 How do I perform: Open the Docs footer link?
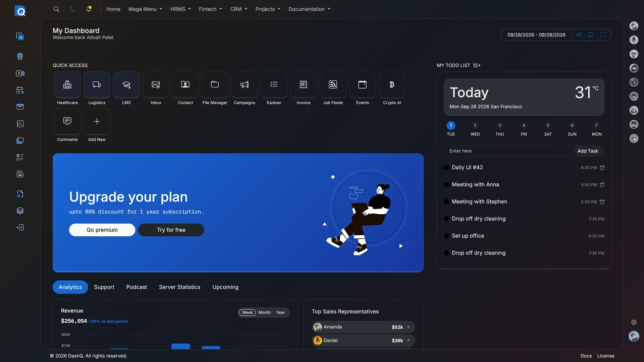[x=586, y=356]
